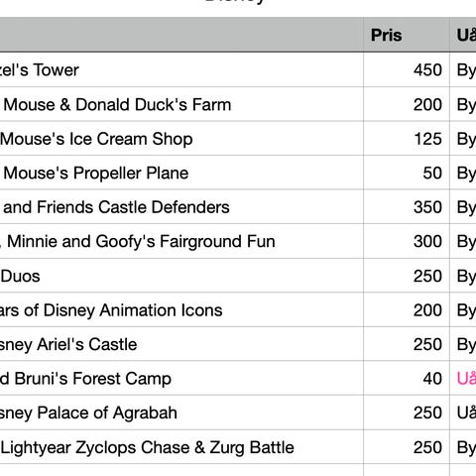Click the price cell showing 50
This screenshot has width=476, height=476.
[407, 173]
